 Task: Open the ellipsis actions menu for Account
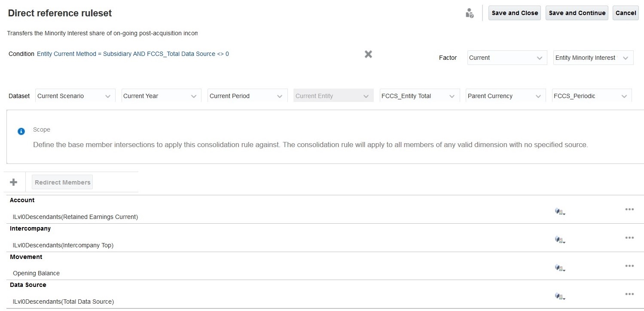[629, 209]
